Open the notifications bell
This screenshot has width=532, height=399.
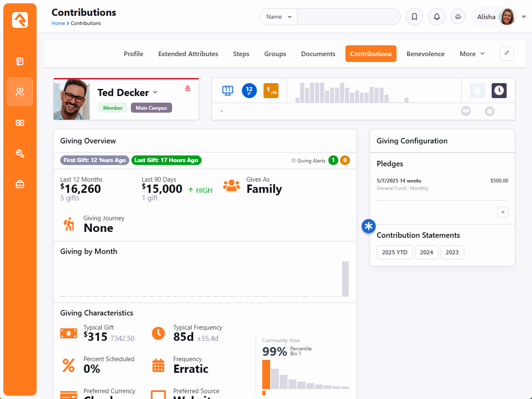tap(437, 17)
